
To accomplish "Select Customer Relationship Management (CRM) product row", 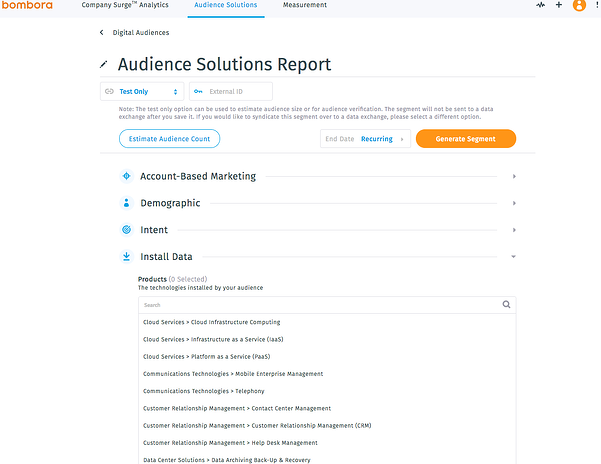I will (x=327, y=426).
